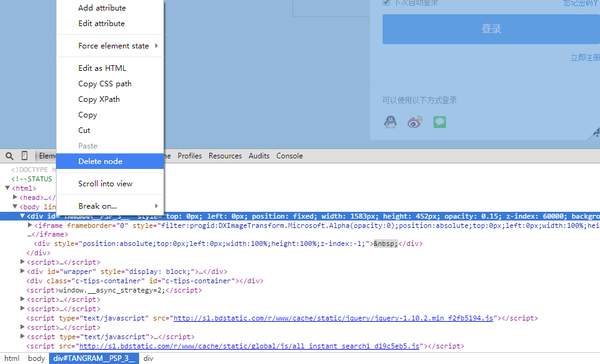
Task: Click the green WeChat login icon
Action: tap(439, 122)
